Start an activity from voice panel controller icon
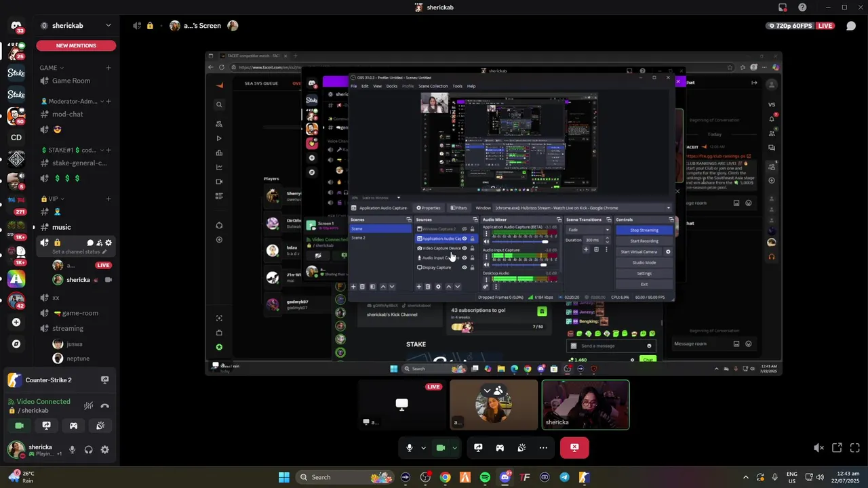This screenshot has width=868, height=488. 73,426
